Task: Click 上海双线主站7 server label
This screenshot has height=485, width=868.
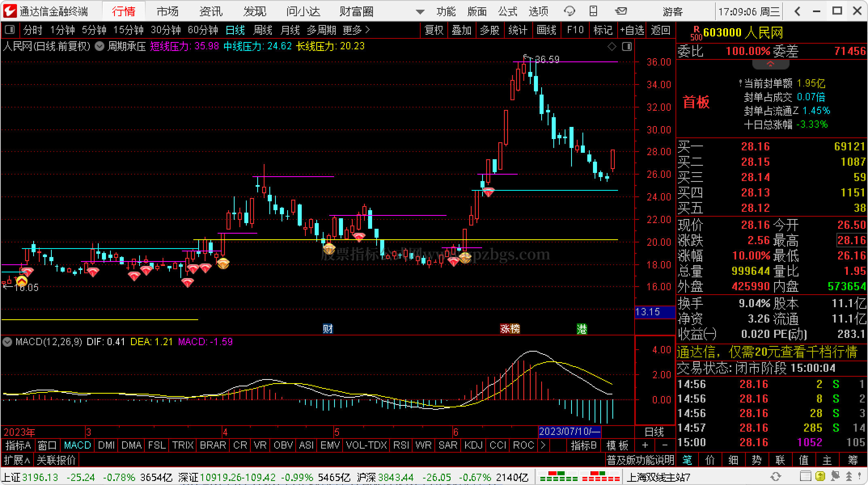Action: pyautogui.click(x=658, y=478)
